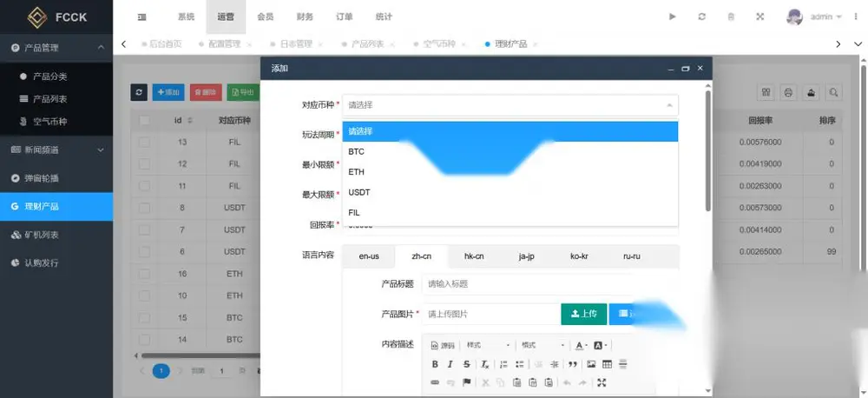Switch to the en-us language tab
This screenshot has height=398, width=868.
(369, 256)
